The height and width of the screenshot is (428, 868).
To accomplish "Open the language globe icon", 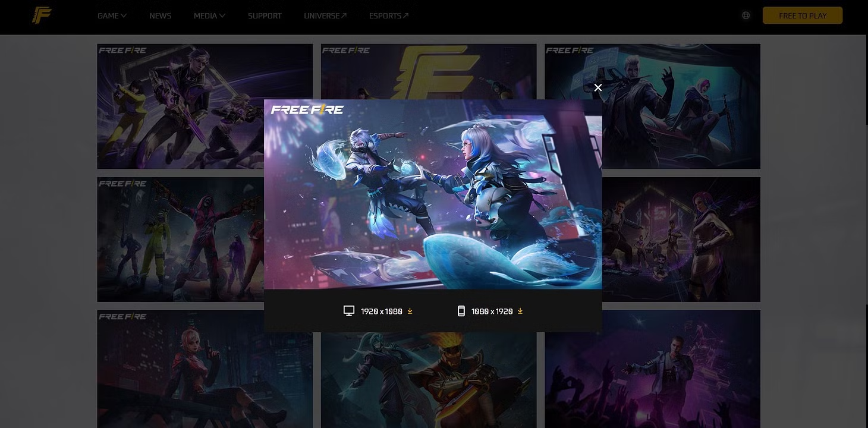I will tap(746, 15).
